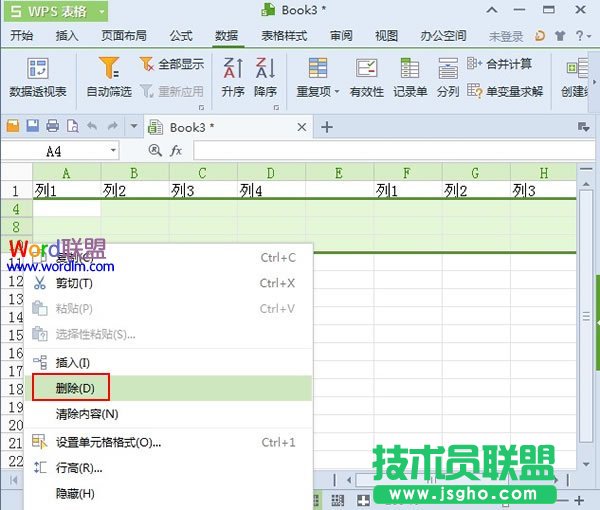The image size is (600, 510).
Task: Add a new document tab with plus button
Action: (x=326, y=126)
